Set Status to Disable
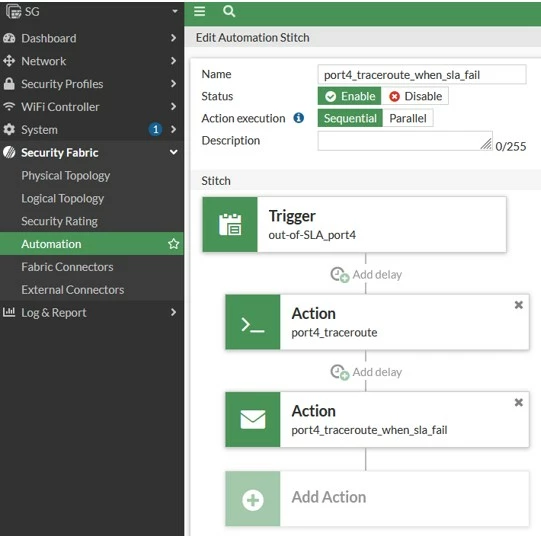Viewport: 541px width, 536px height. pyautogui.click(x=415, y=96)
